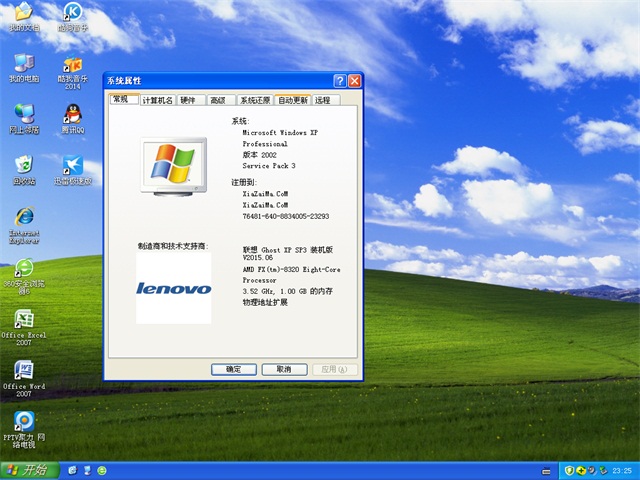This screenshot has height=480, width=640.
Task: Open 360安全浏览器 desktop icon
Action: pyautogui.click(x=23, y=268)
